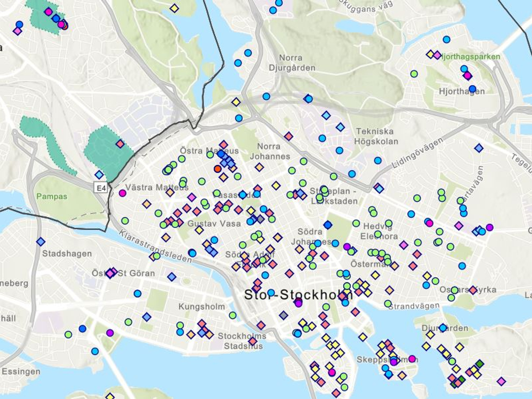Select the salmon diamond beside Oscars kyrka label
Viewport: 532px width, 399px height.
pos(473,290)
